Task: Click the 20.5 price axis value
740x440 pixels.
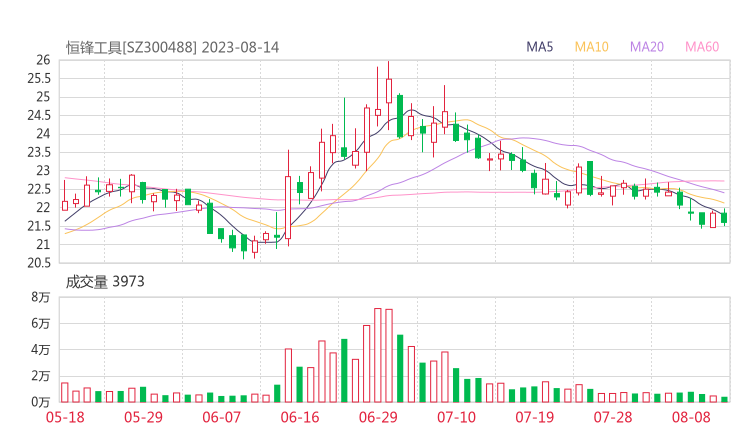Action: (x=39, y=263)
